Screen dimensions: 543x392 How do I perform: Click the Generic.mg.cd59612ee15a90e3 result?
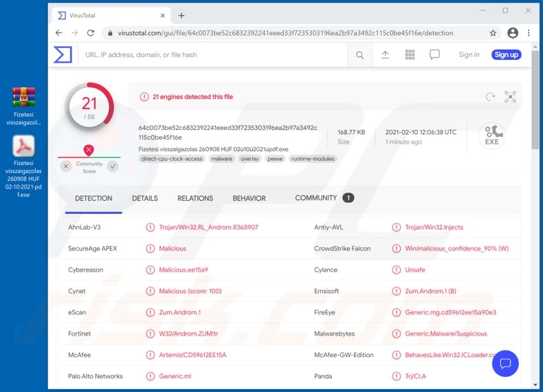(x=450, y=312)
